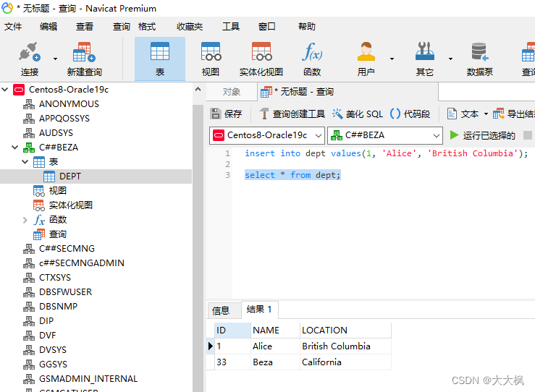The width and height of the screenshot is (535, 392).
Task: Expand the 函数 functions node
Action: (x=25, y=220)
